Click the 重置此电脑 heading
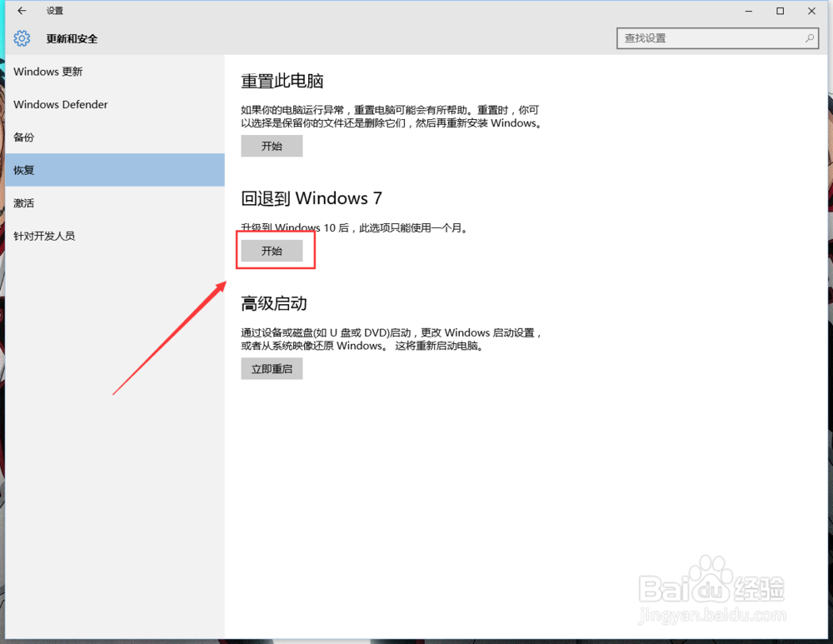Viewport: 833px width, 644px height. click(282, 82)
